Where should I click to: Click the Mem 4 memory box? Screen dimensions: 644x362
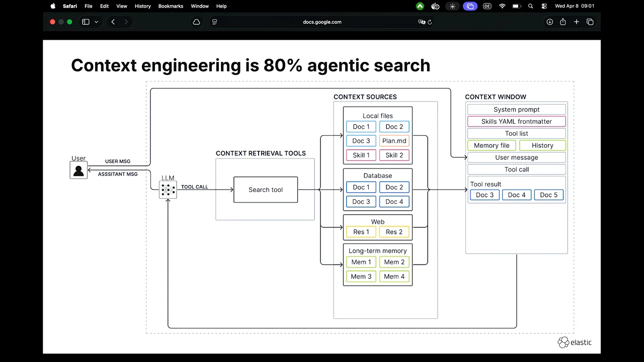tap(394, 276)
